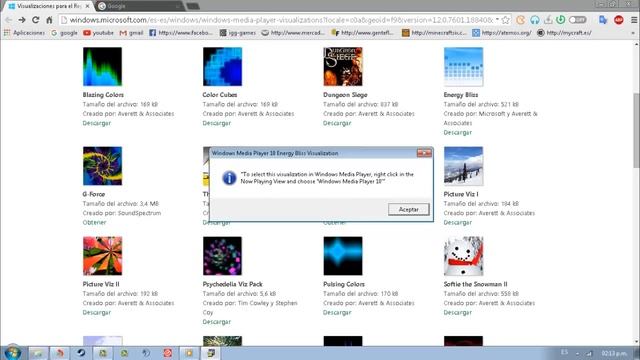Close the Visualizaciones tab
The image size is (640, 360).
[87, 6]
